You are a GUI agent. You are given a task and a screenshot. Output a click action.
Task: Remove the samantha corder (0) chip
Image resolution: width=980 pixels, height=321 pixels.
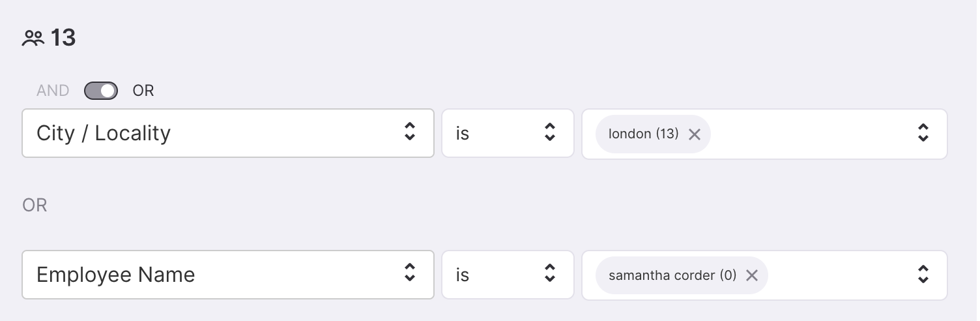[x=752, y=275]
